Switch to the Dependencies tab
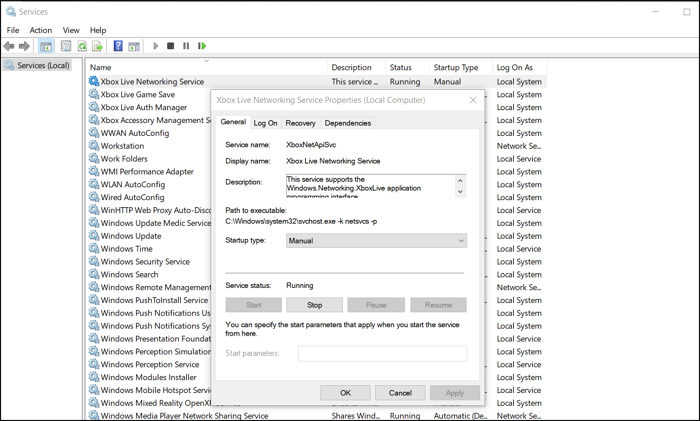The height and width of the screenshot is (421, 700). click(348, 123)
